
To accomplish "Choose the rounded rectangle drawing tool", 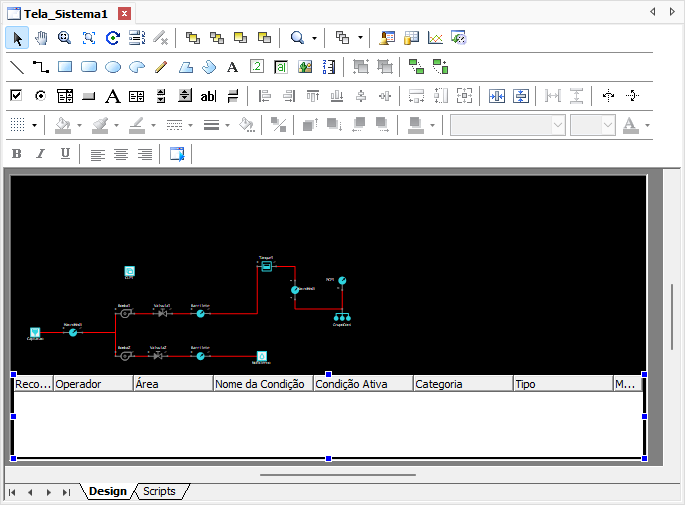I will coord(89,67).
